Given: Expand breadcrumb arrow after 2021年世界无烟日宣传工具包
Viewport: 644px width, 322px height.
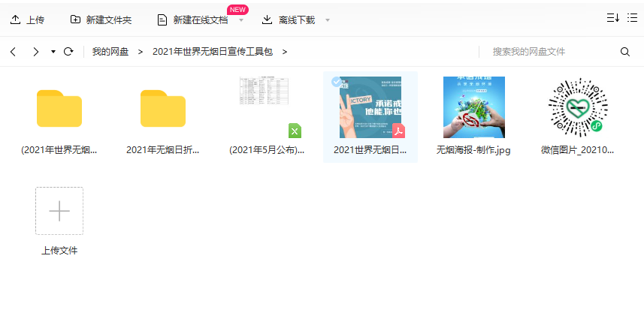Looking at the screenshot, I should (x=284, y=52).
